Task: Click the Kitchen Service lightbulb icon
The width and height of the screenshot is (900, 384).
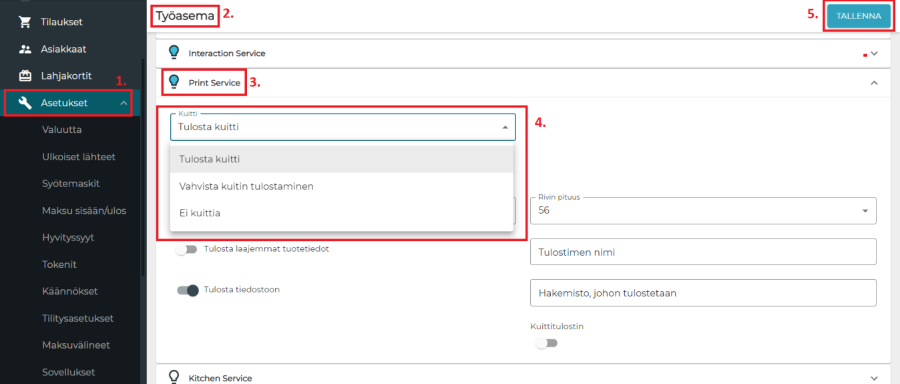Action: pos(174,377)
